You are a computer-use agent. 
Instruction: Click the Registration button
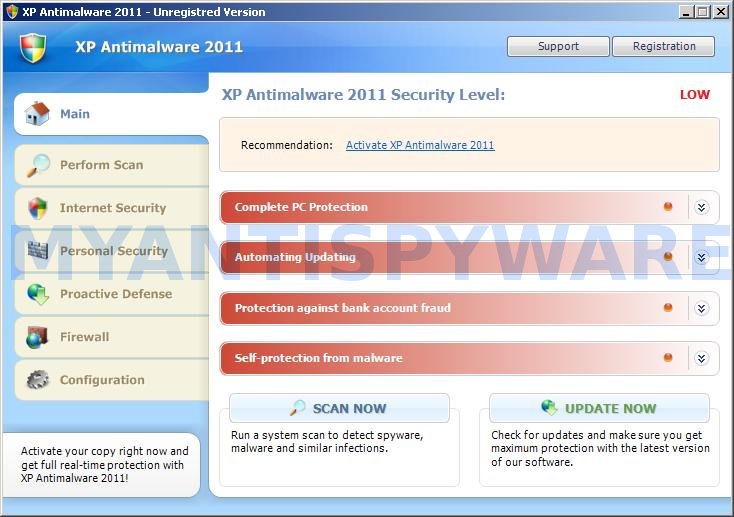coord(663,46)
